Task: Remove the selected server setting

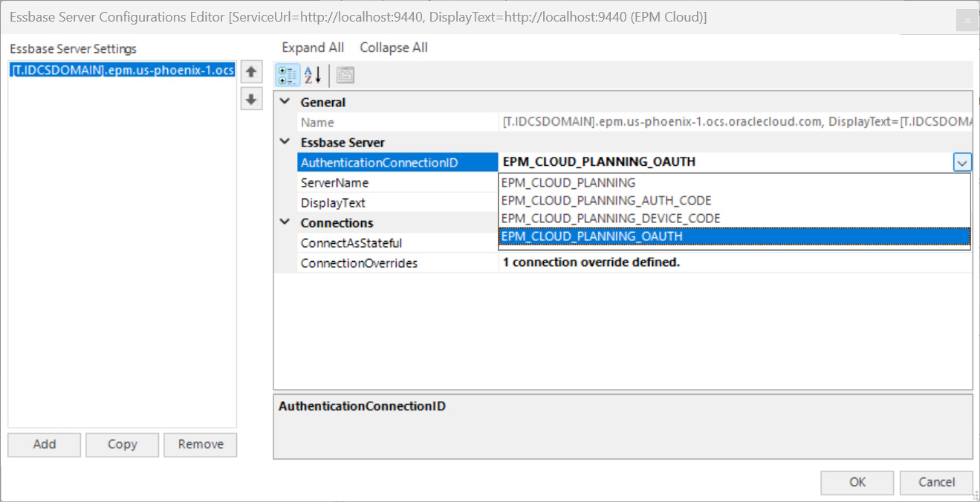Action: (x=201, y=444)
